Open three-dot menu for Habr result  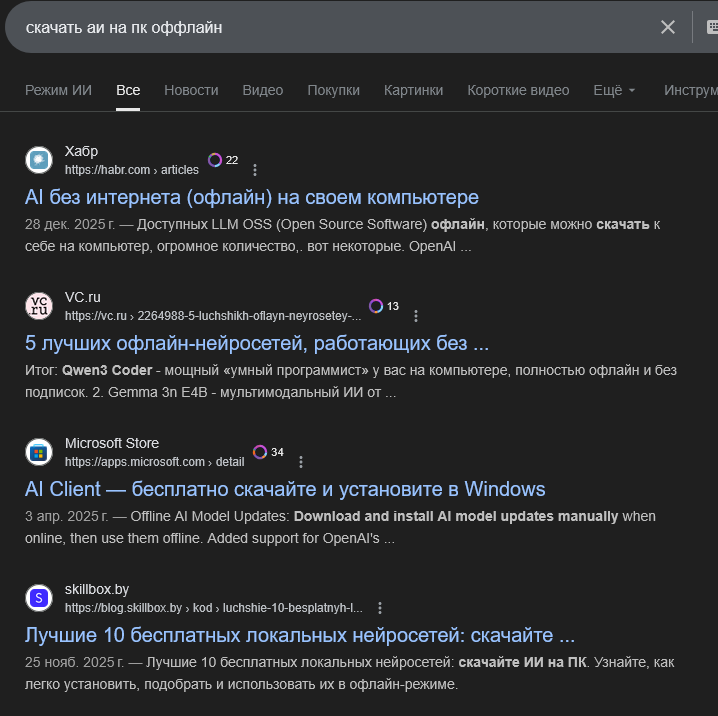(255, 170)
